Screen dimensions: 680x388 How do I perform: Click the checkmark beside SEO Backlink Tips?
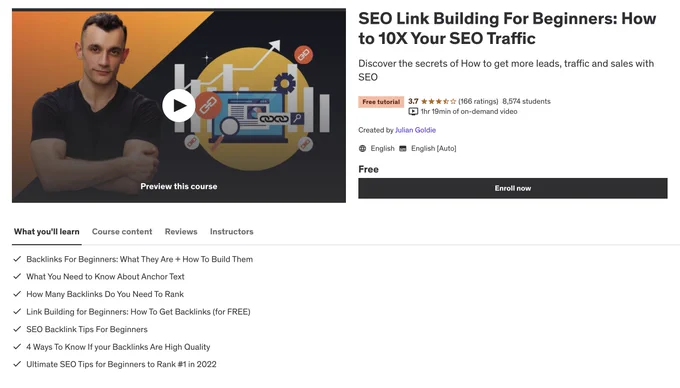coord(17,329)
